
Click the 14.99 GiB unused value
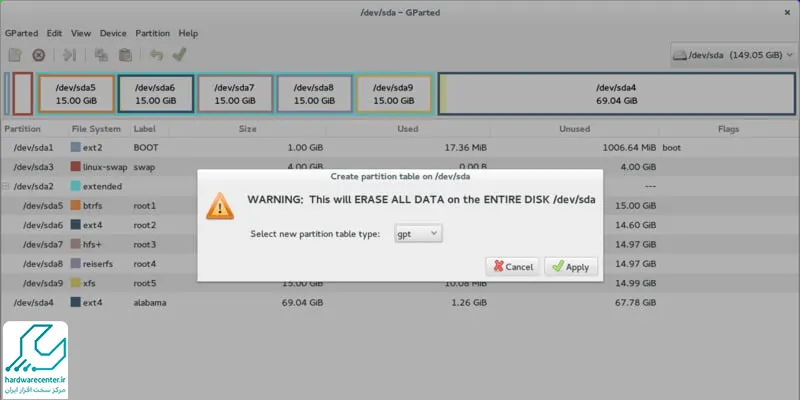click(635, 283)
